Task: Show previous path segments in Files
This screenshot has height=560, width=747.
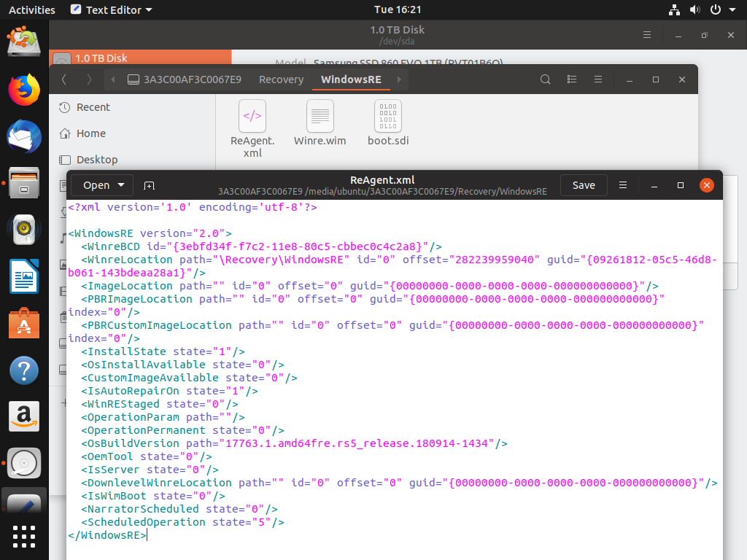Action: point(113,79)
